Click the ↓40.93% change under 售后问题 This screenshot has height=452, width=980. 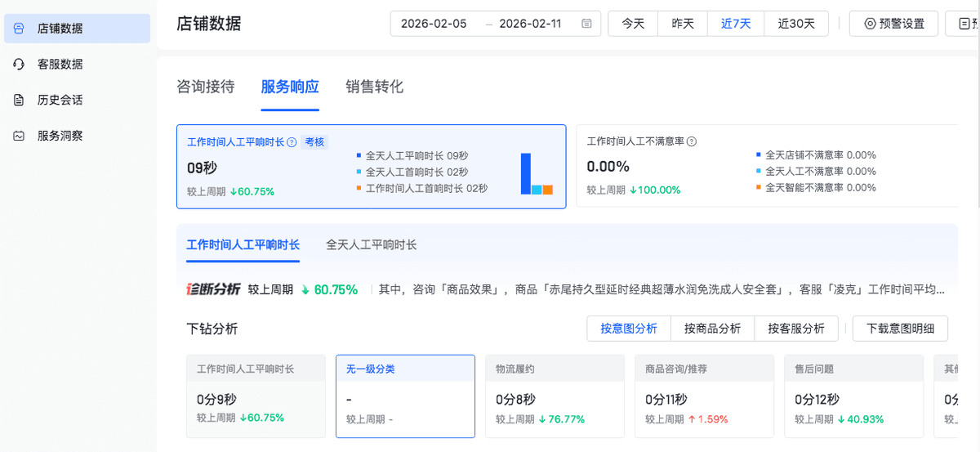tap(861, 419)
